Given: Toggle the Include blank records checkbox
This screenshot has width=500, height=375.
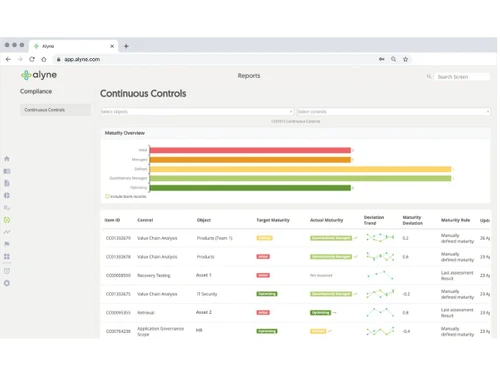Looking at the screenshot, I should [107, 196].
